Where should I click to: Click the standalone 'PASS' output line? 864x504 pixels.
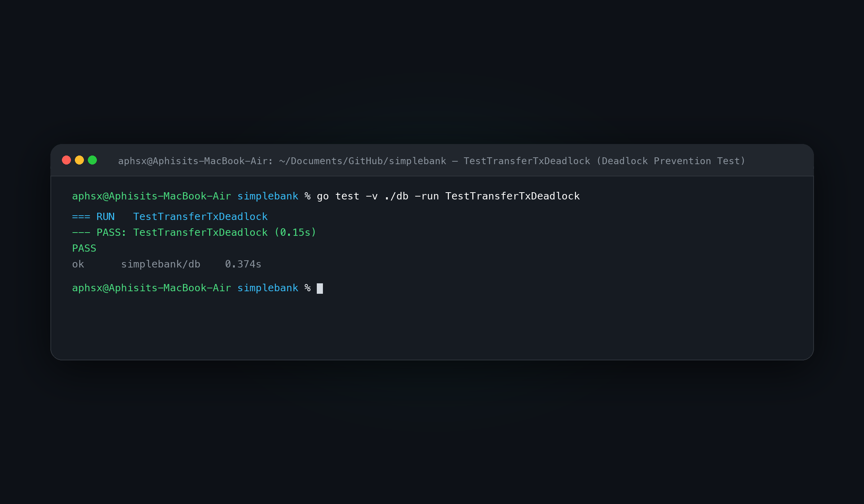(x=84, y=248)
